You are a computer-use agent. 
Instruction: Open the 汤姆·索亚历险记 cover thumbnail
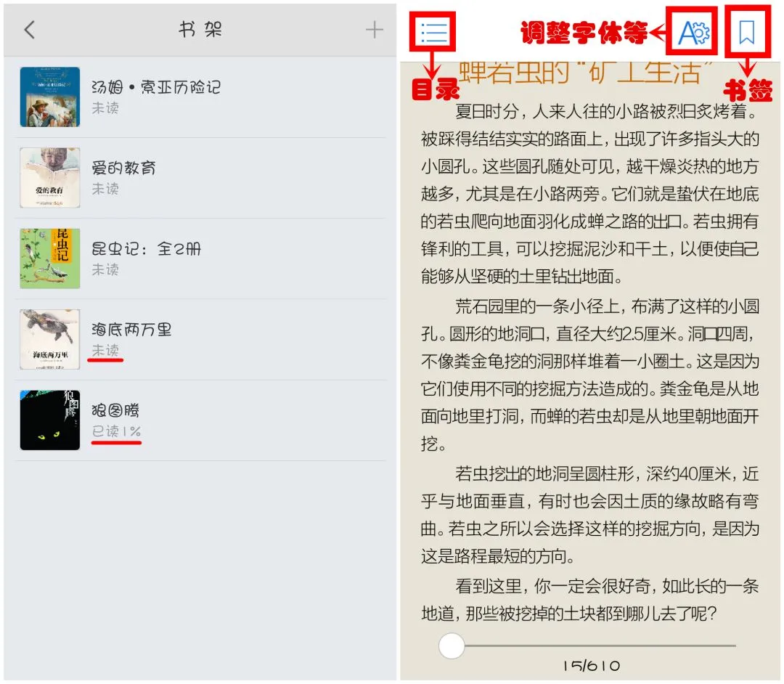coord(50,97)
